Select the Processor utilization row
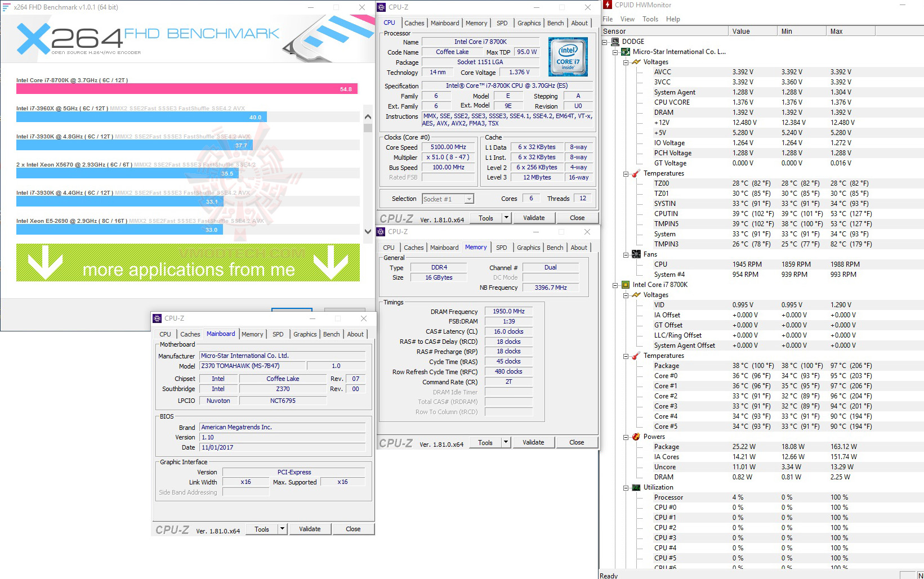 (762, 497)
